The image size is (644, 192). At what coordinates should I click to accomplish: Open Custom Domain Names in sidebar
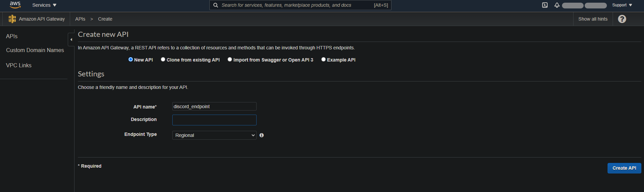(x=35, y=50)
